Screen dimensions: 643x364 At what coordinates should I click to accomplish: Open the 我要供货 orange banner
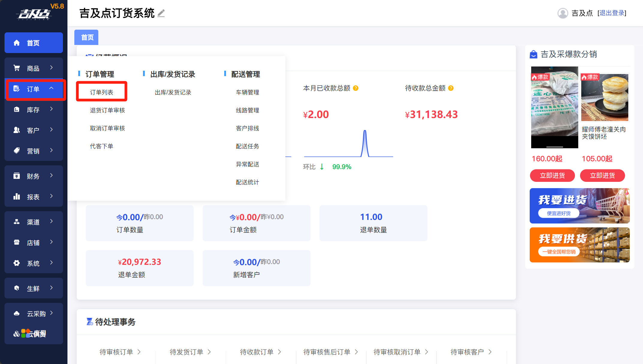(579, 245)
